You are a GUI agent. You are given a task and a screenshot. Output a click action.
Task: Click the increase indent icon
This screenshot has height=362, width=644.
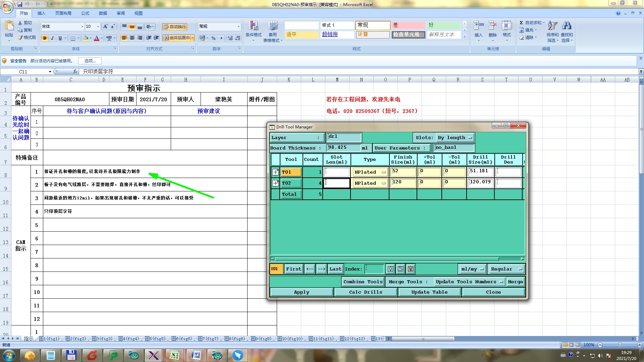pyautogui.click(x=156, y=38)
